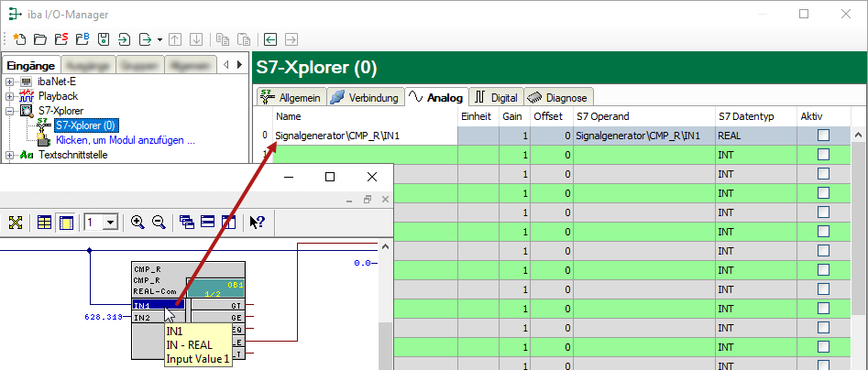Tick the Aktiv checkbox in row 1

click(x=822, y=155)
